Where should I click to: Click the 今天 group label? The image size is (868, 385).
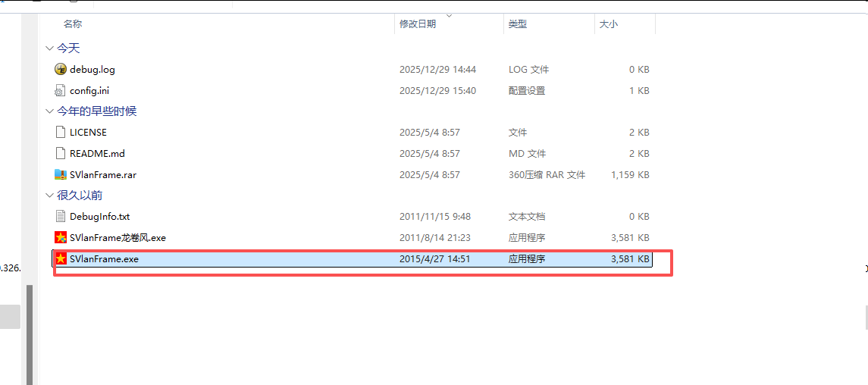68,49
